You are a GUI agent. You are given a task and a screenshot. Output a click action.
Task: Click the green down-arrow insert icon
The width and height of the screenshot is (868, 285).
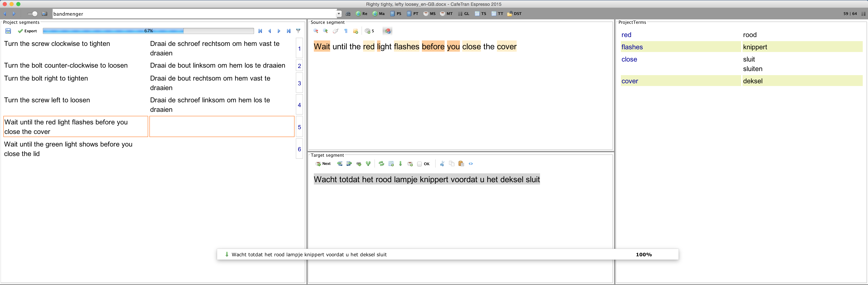[x=400, y=164]
